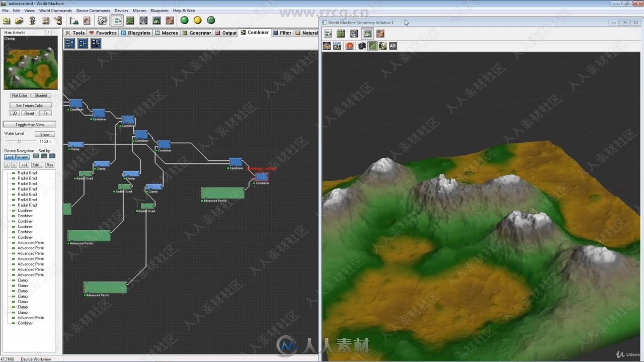The image size is (644, 362).
Task: Open the World Commands menu
Action: [x=55, y=11]
